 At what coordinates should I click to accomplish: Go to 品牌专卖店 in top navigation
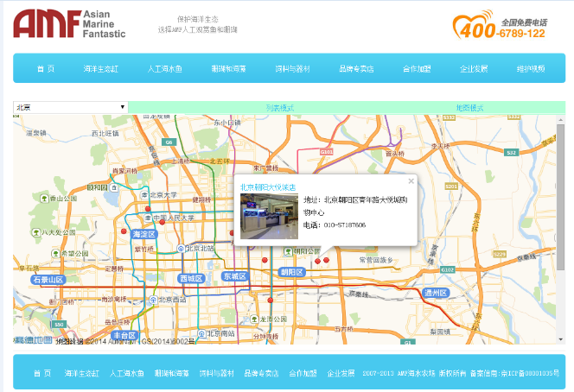coord(354,68)
